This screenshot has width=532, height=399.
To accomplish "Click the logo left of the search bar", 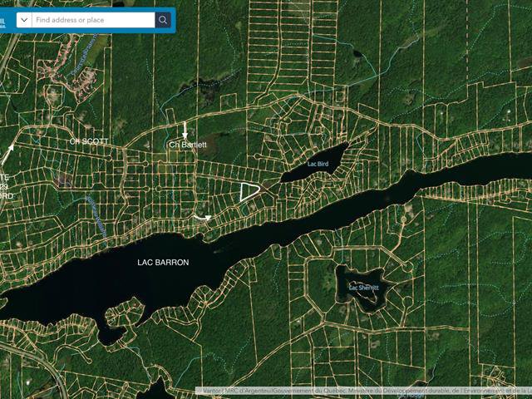I will 4,20.
